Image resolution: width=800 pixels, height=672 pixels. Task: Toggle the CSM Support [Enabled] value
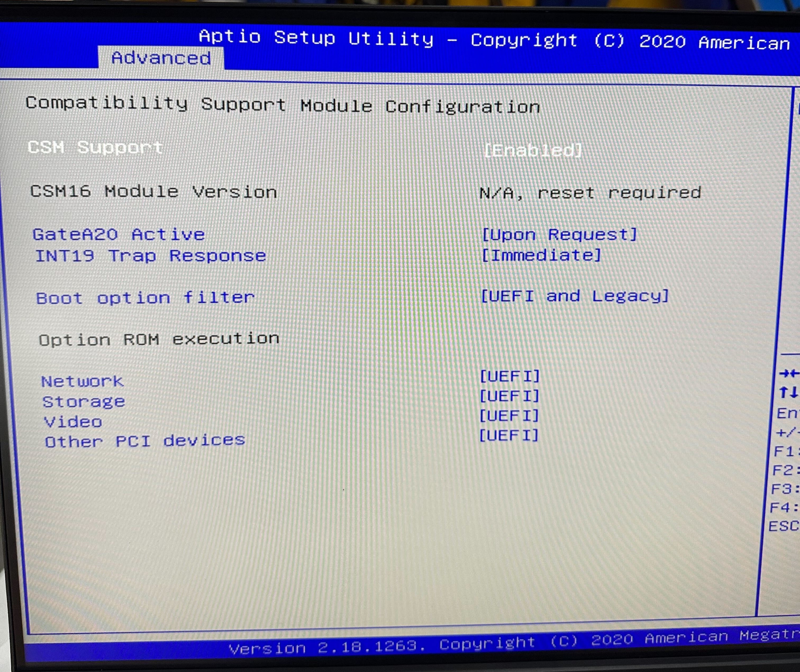coord(533,150)
